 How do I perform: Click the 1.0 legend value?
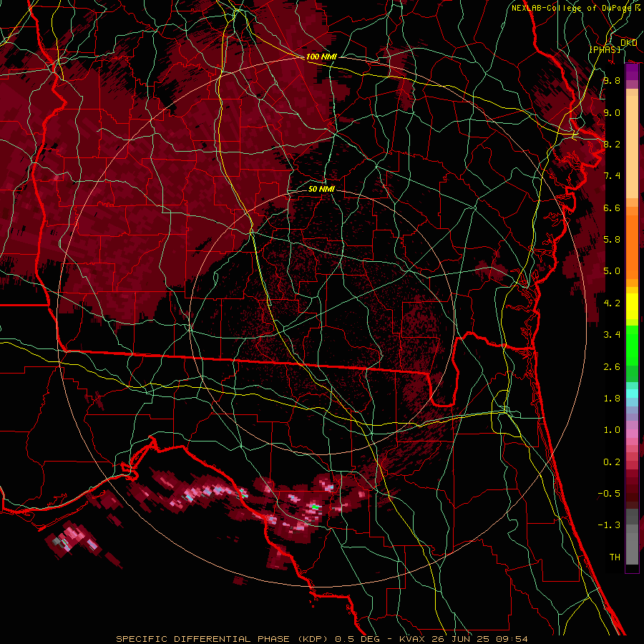point(612,430)
